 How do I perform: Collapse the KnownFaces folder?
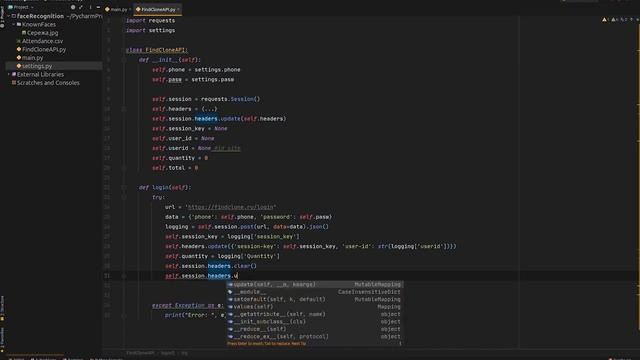14,24
